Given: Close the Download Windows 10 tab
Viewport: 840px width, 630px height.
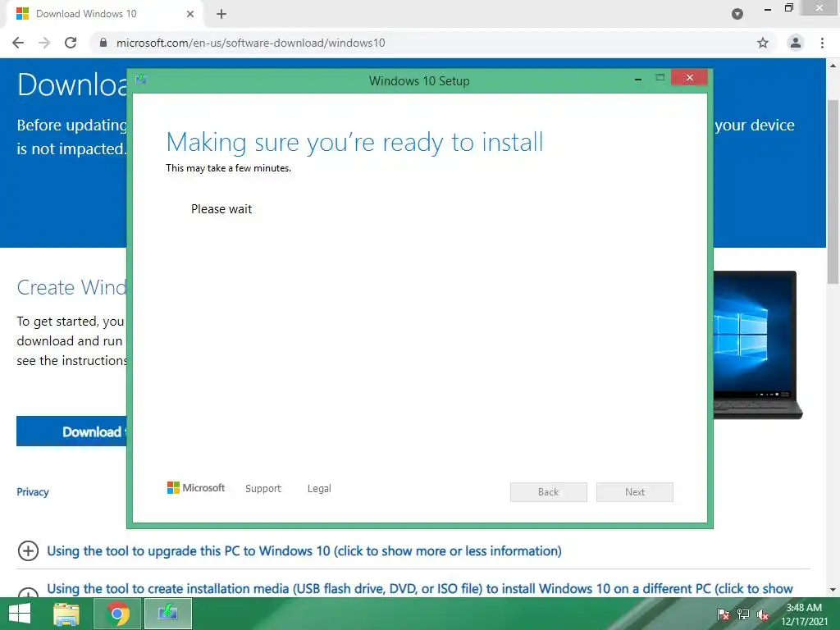Looking at the screenshot, I should pos(190,14).
